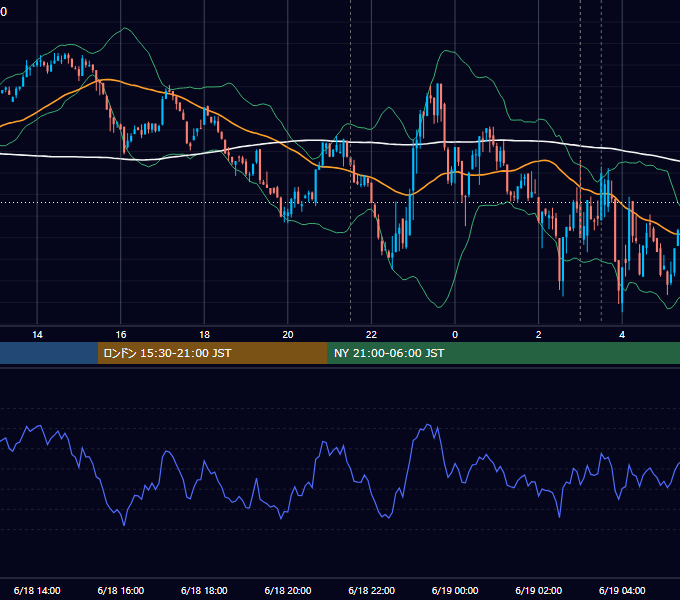680x600 pixels.
Task: Click the 0 hour label on price chart axis
Action: pos(455,335)
